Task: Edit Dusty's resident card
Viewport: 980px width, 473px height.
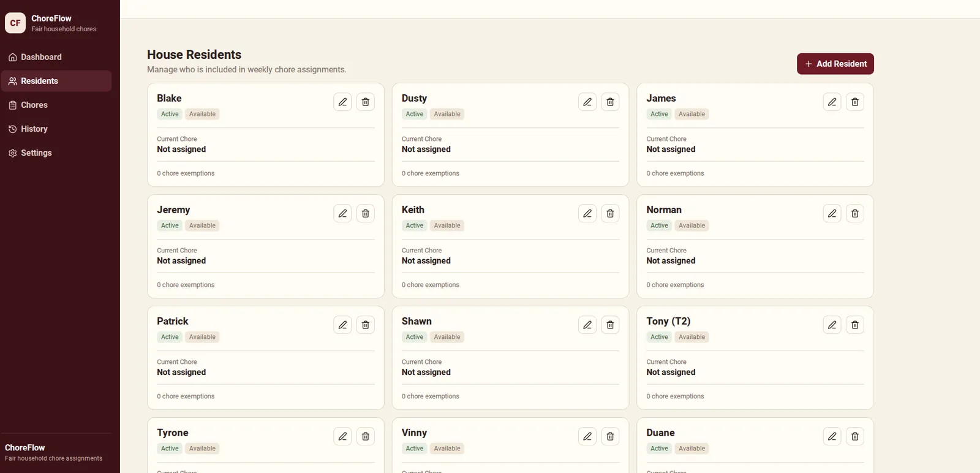Action: (587, 102)
